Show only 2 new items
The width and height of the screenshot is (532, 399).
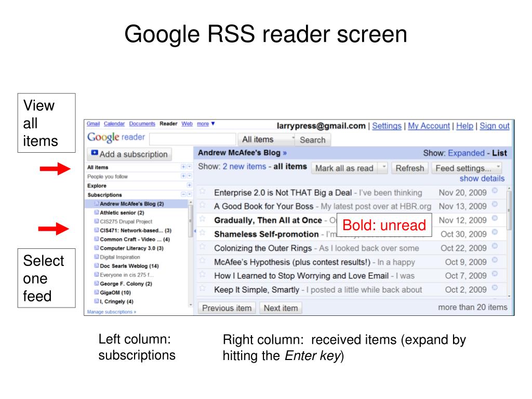(x=244, y=167)
